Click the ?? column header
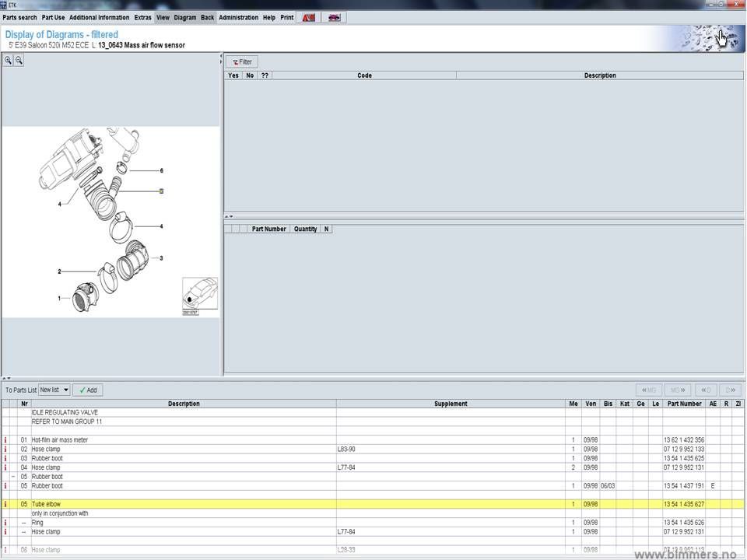Viewport: 747px width, 560px height. [x=265, y=75]
